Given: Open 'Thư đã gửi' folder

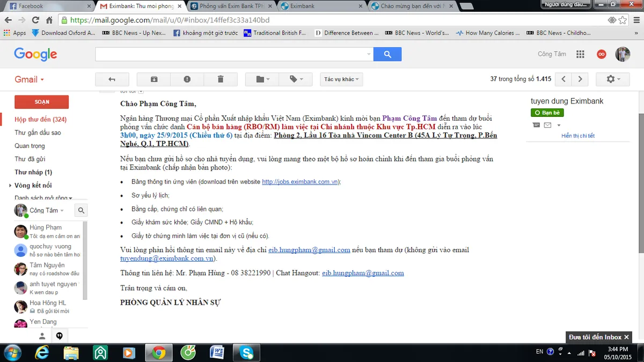Looking at the screenshot, I should point(30,159).
